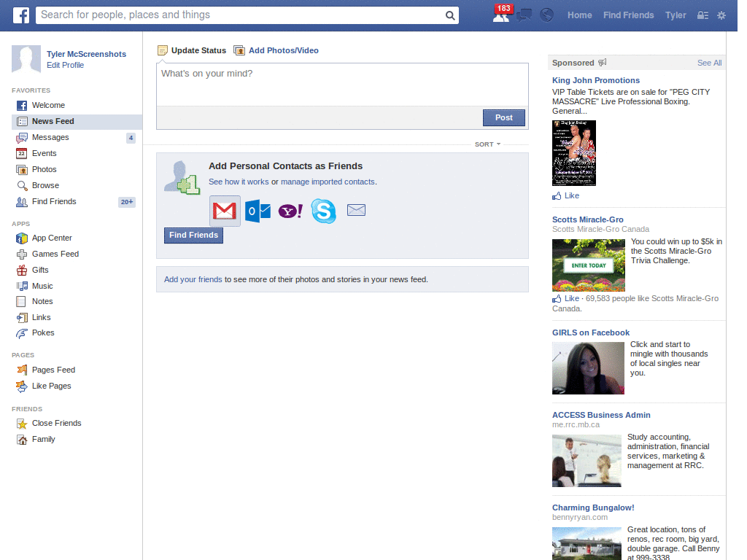Click the Yahoo contact import icon
The image size is (747, 560).
[x=290, y=211]
